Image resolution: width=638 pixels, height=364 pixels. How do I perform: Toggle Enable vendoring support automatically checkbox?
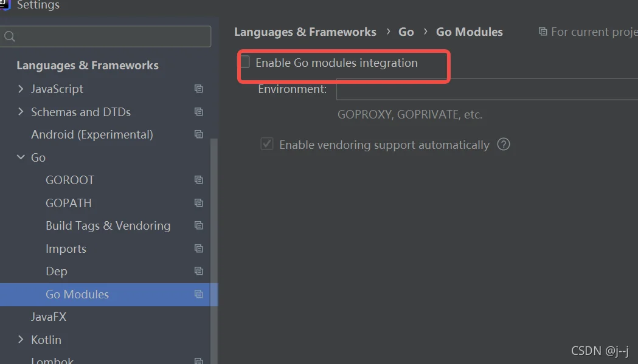(267, 144)
